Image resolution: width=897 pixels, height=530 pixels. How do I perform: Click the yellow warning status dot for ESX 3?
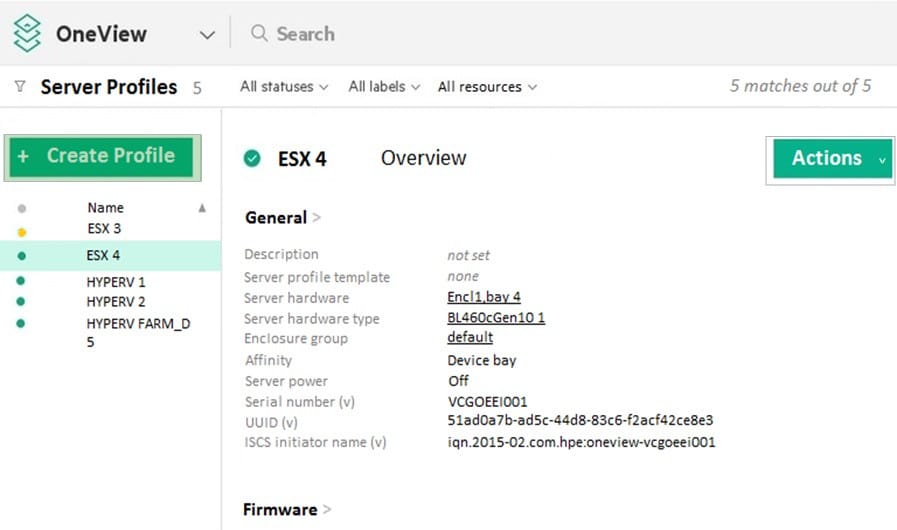click(22, 232)
